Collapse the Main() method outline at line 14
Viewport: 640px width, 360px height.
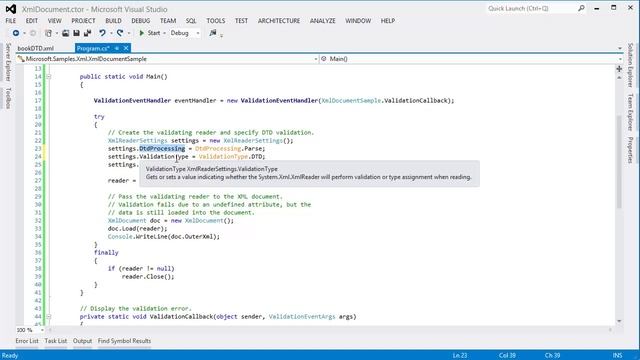(x=48, y=76)
